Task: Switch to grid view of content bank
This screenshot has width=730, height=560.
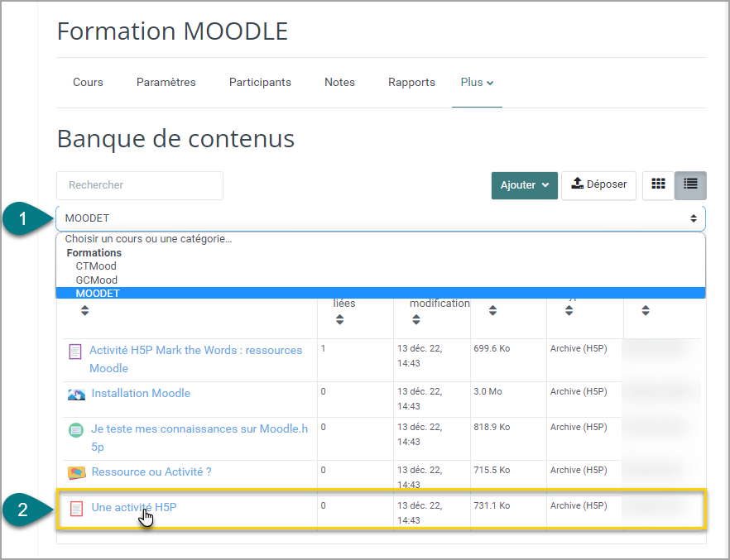Action: pos(658,184)
